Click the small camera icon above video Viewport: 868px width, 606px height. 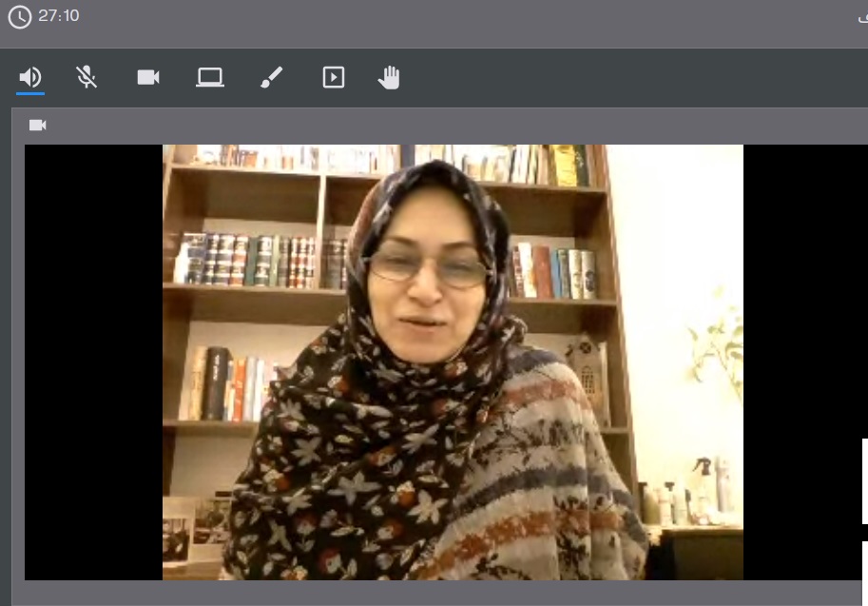point(38,126)
